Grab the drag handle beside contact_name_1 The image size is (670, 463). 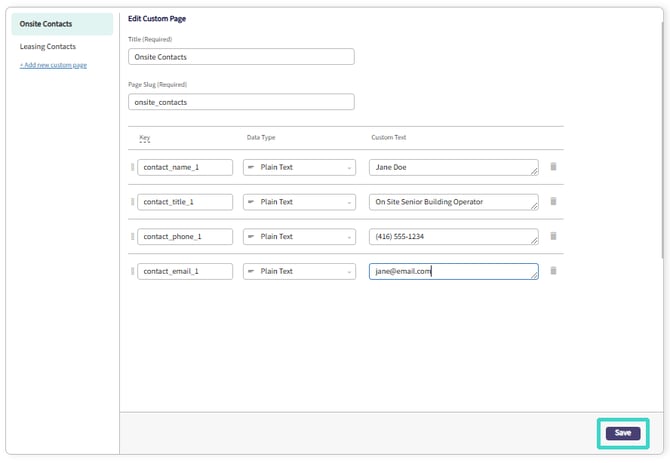(x=132, y=167)
